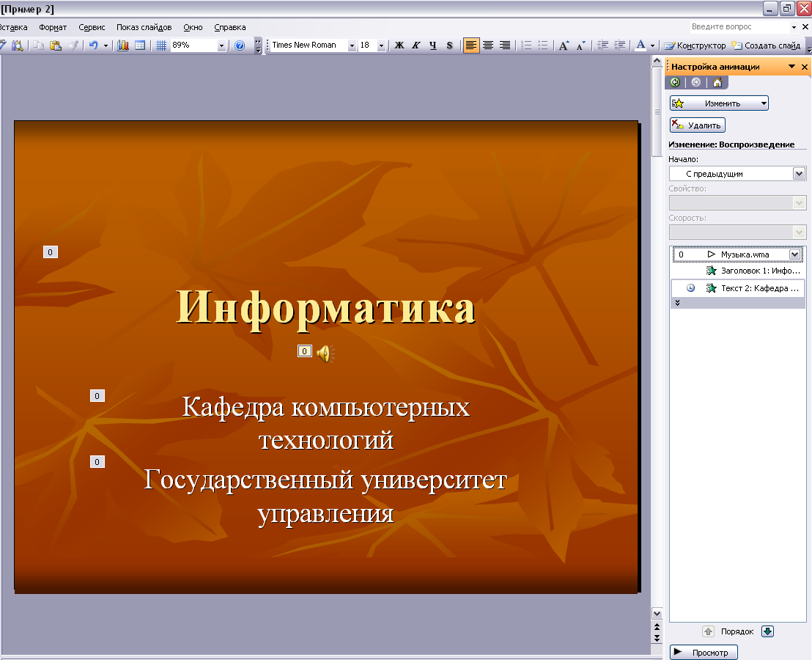
Task: Insert a table via the table icon
Action: [140, 45]
